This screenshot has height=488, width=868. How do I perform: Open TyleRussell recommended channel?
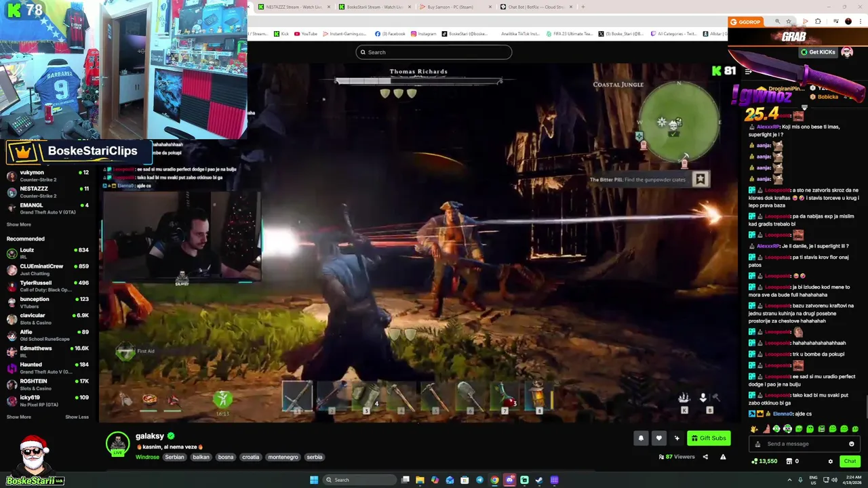[47, 285]
